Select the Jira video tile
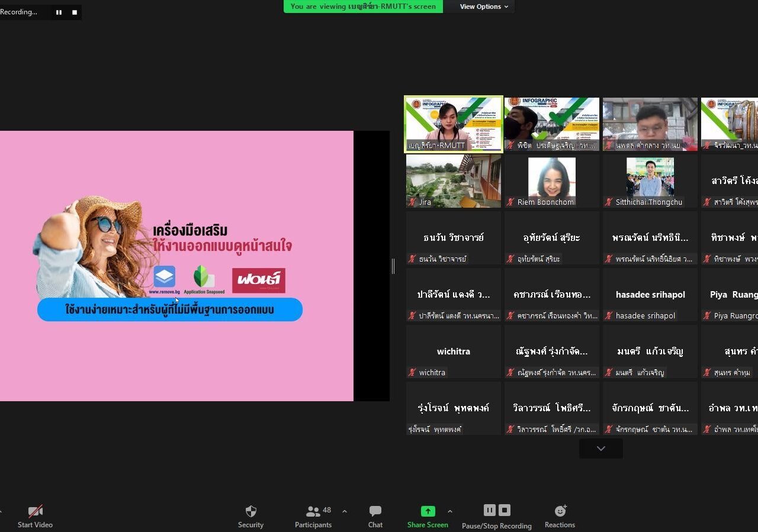Image resolution: width=758 pixels, height=532 pixels. point(454,181)
